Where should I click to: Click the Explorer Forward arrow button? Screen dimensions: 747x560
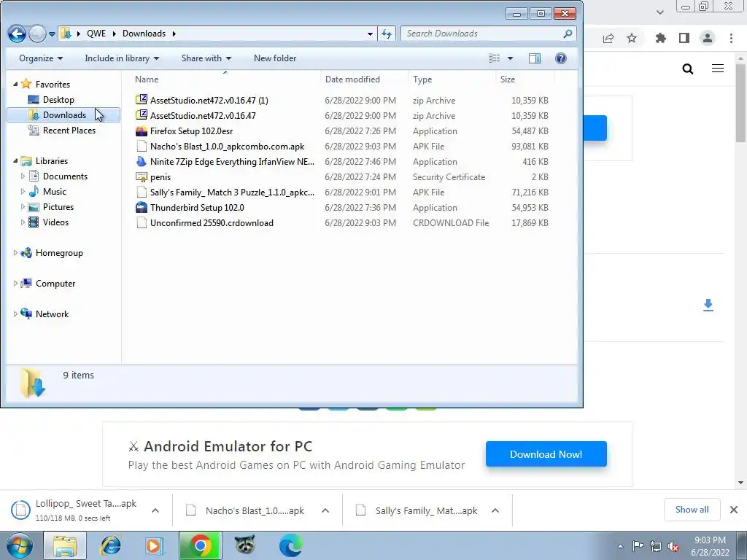(x=37, y=34)
